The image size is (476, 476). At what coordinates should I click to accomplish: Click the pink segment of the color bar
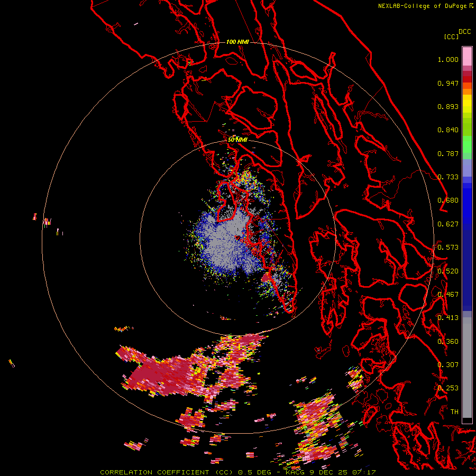click(x=467, y=56)
